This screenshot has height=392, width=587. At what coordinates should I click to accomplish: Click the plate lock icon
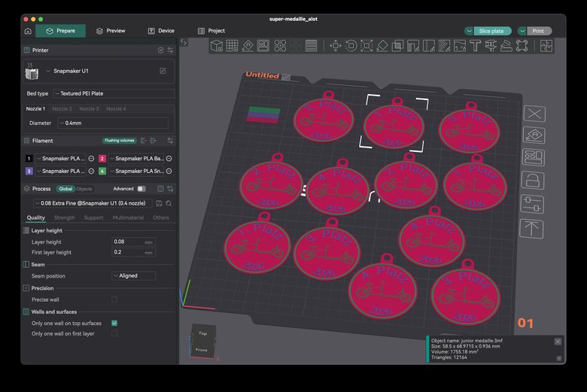tap(533, 181)
